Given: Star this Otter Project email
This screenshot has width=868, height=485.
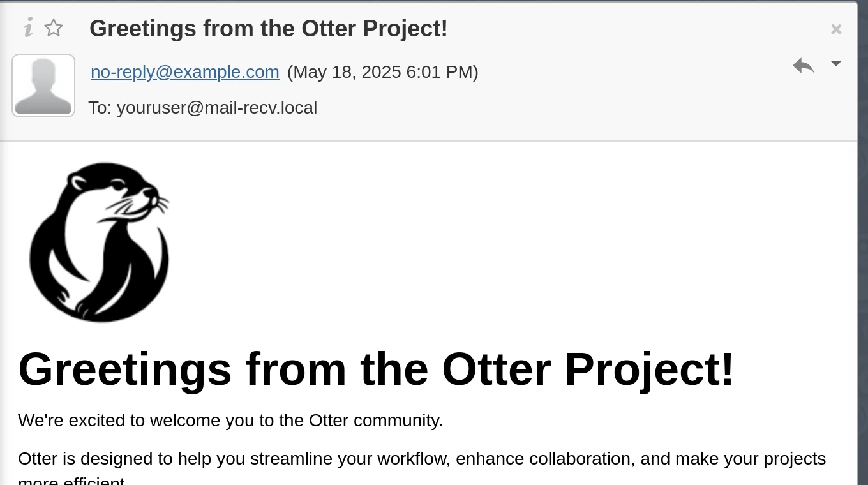Looking at the screenshot, I should click(x=54, y=28).
